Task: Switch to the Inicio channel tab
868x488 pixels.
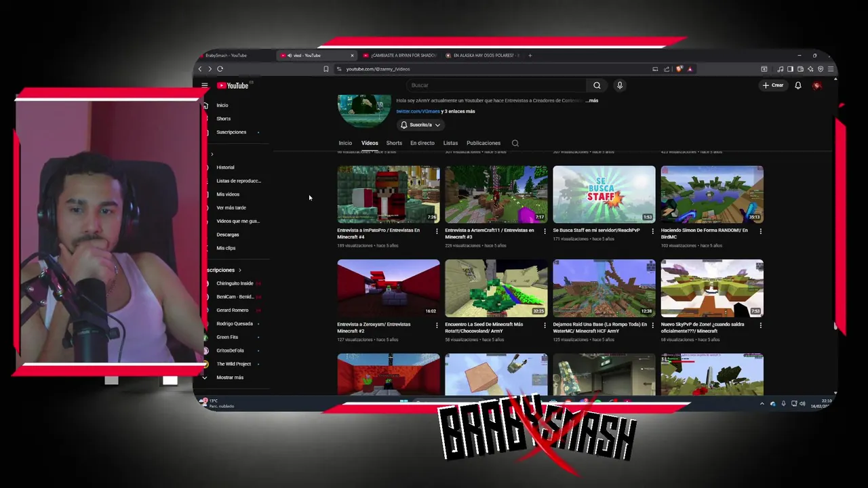Action: (345, 143)
